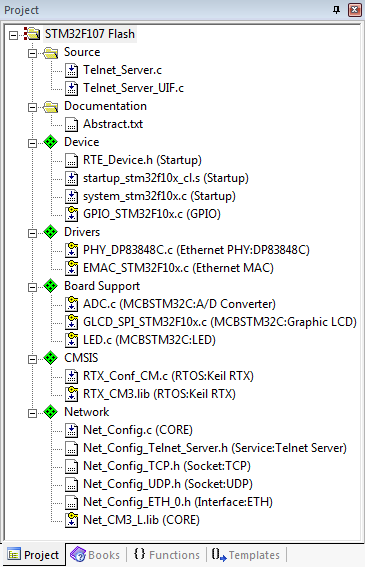Select the RTX_Conf_CM.c (RTOS:Keil RTX) label
The image size is (365, 567).
[168, 376]
